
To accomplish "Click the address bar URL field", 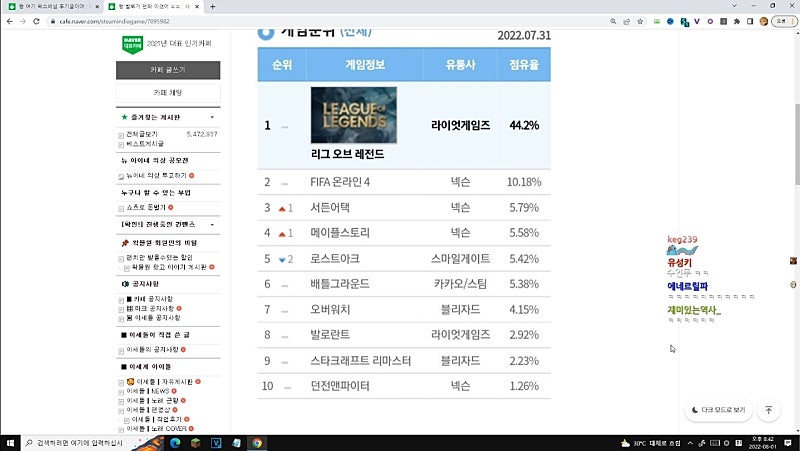I will 327,21.
